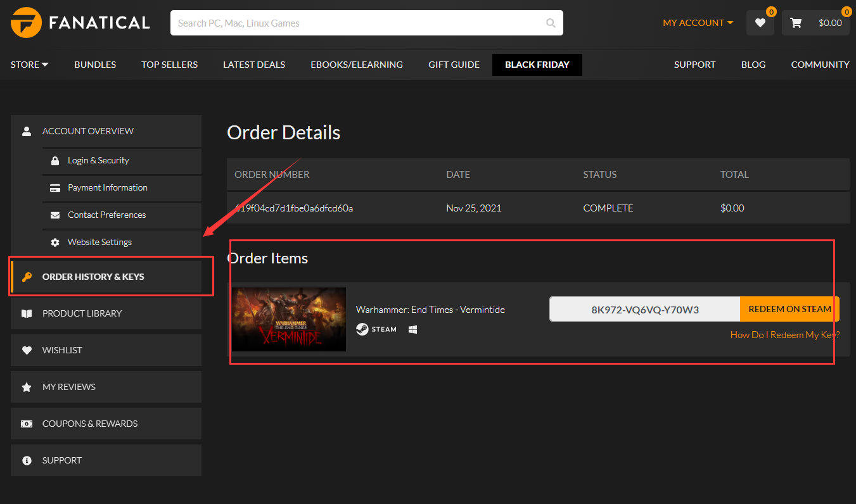Click the Wishlist heart icon in sidebar
The height and width of the screenshot is (504, 856).
(x=27, y=350)
